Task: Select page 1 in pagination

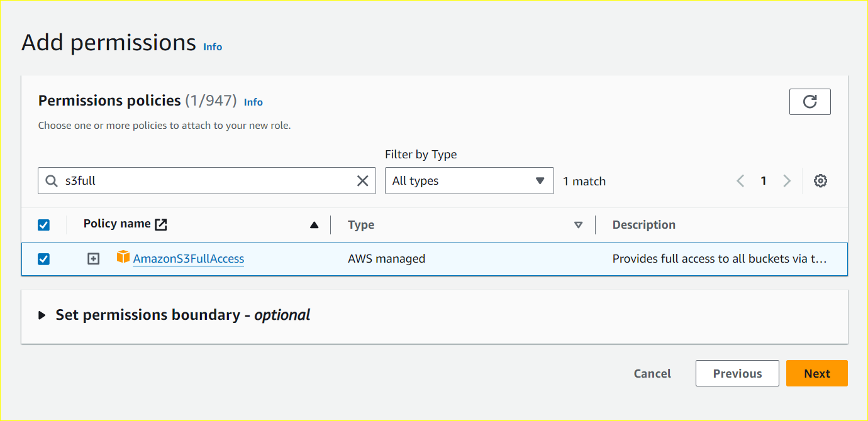Action: click(x=763, y=180)
